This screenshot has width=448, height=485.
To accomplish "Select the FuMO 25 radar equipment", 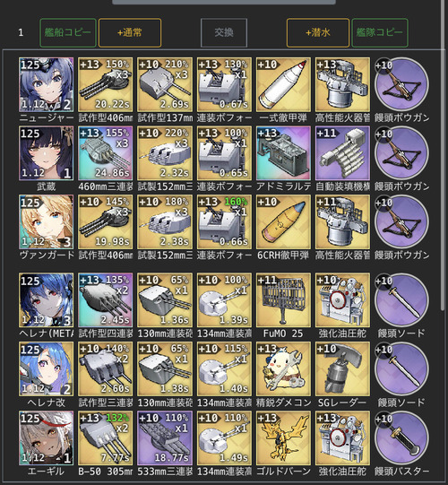I will tap(283, 300).
